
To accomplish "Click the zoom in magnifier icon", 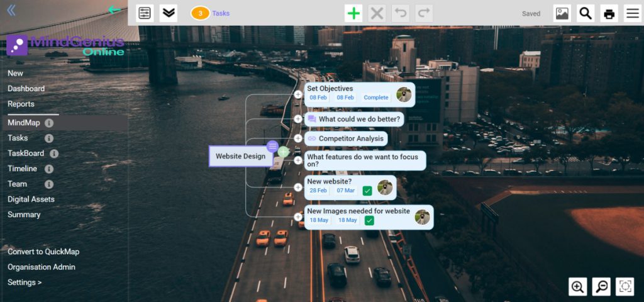I will click(x=577, y=287).
